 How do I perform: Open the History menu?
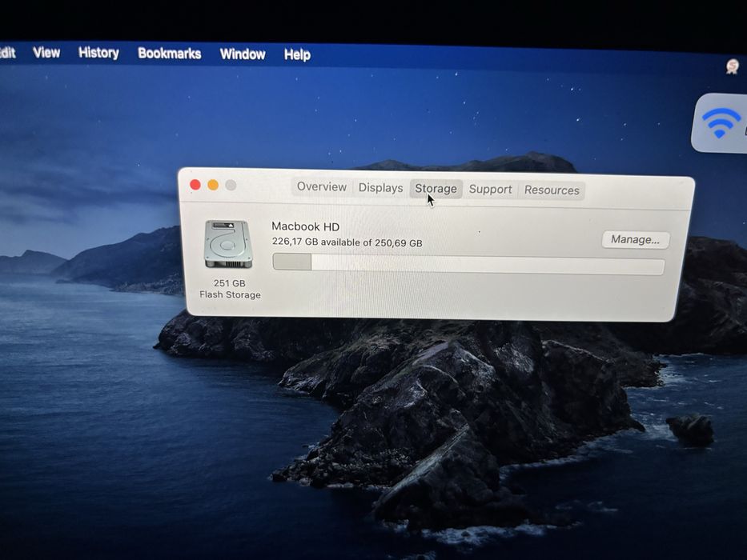click(x=98, y=52)
